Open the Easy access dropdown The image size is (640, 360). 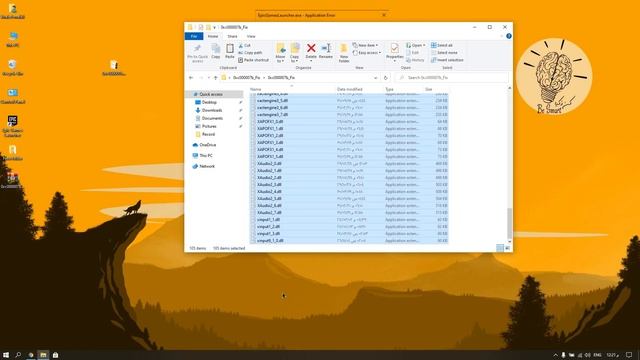tap(367, 53)
